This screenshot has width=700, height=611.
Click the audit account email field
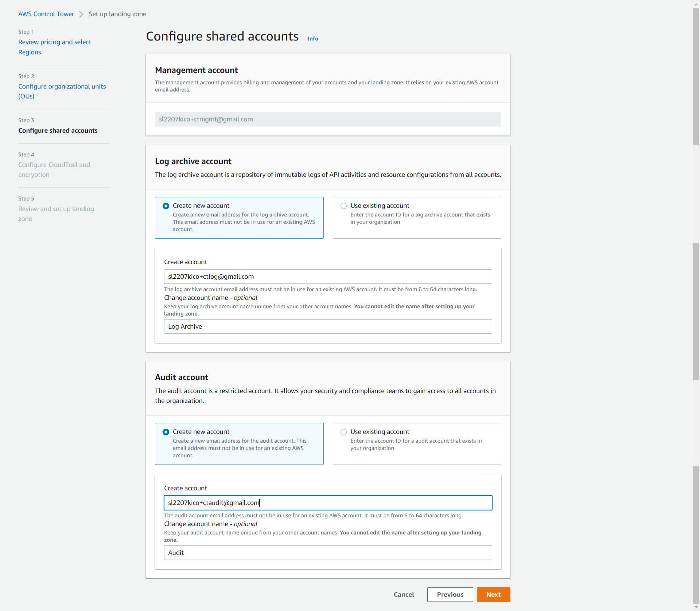328,503
